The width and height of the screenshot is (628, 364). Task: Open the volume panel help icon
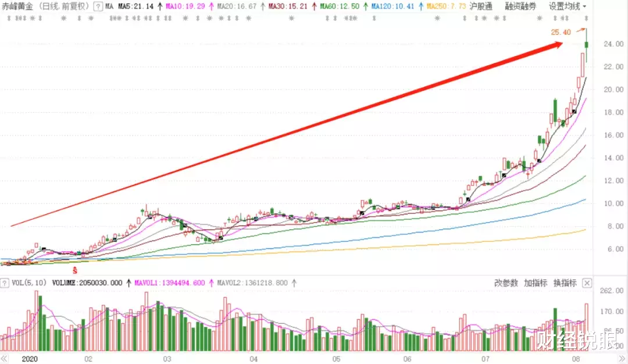[x=6, y=283]
